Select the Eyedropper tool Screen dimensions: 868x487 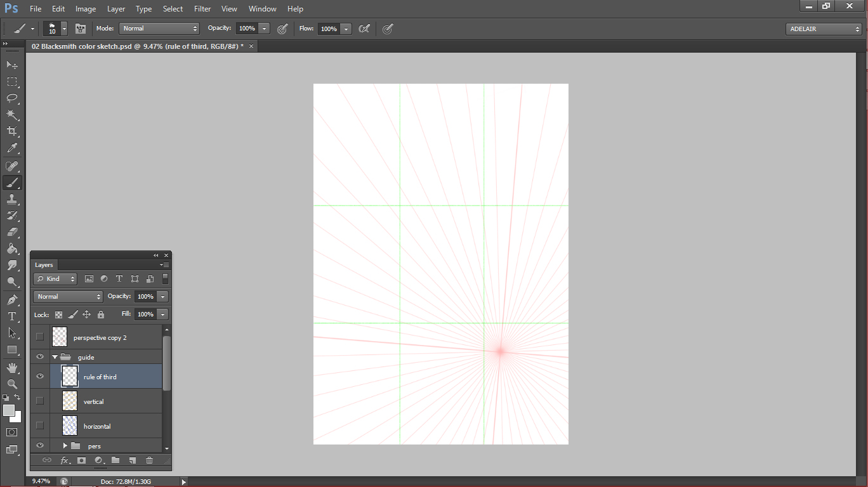point(12,148)
